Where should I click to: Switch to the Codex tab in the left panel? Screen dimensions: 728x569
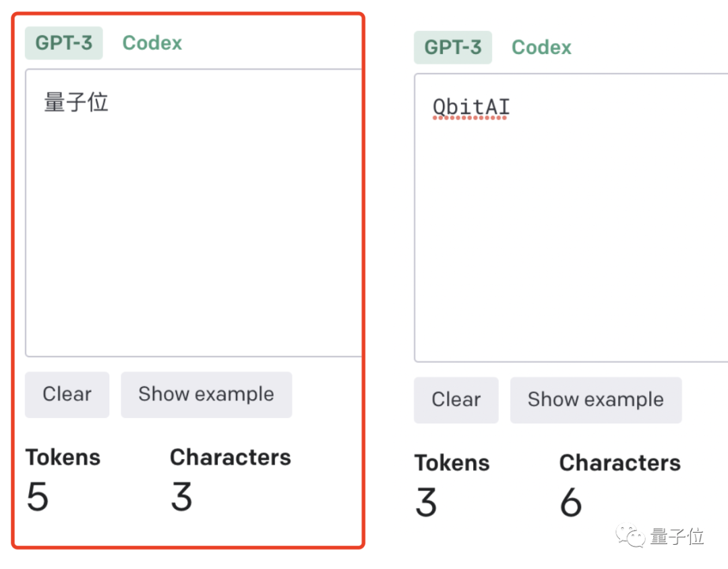tap(152, 43)
